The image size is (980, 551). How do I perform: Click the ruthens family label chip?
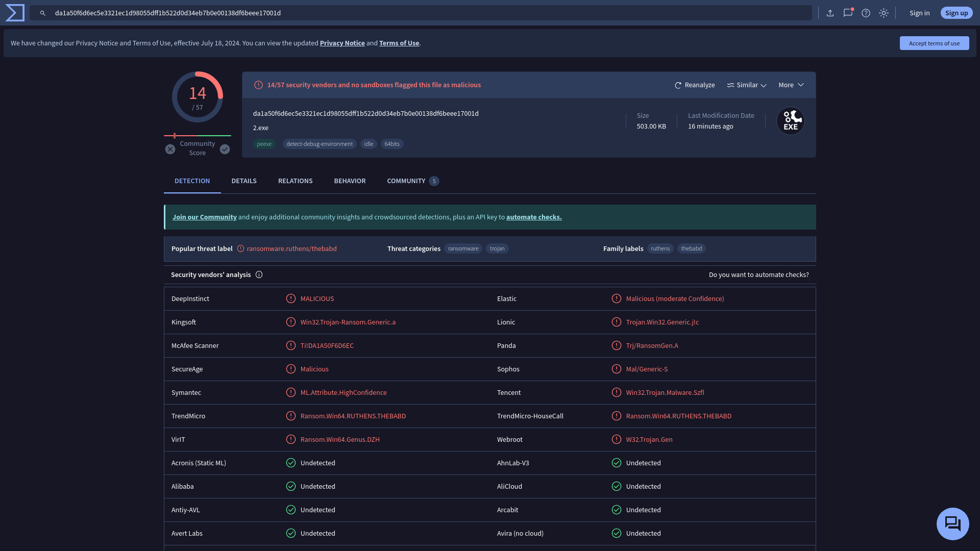click(660, 249)
